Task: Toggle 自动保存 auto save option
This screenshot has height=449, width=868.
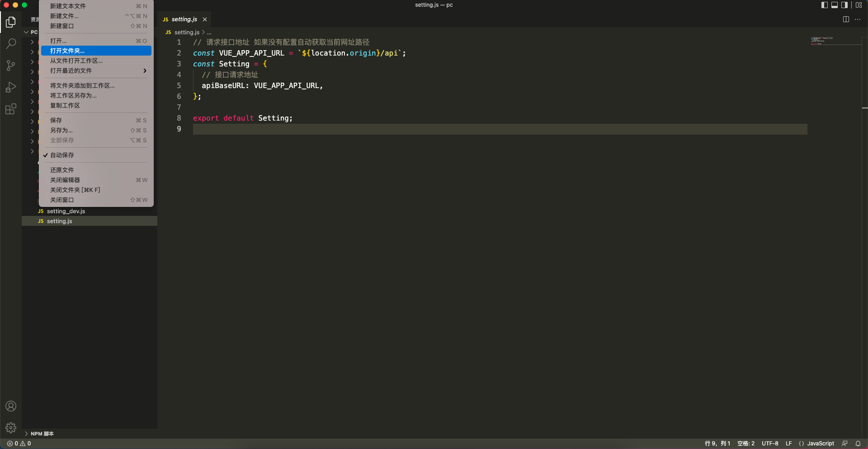Action: tap(95, 155)
